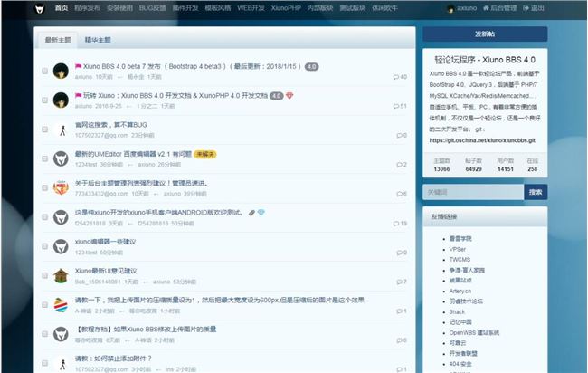Open avatar beside xiuno编辑器一些建议 thread
This screenshot has height=373, width=588.
[61, 246]
